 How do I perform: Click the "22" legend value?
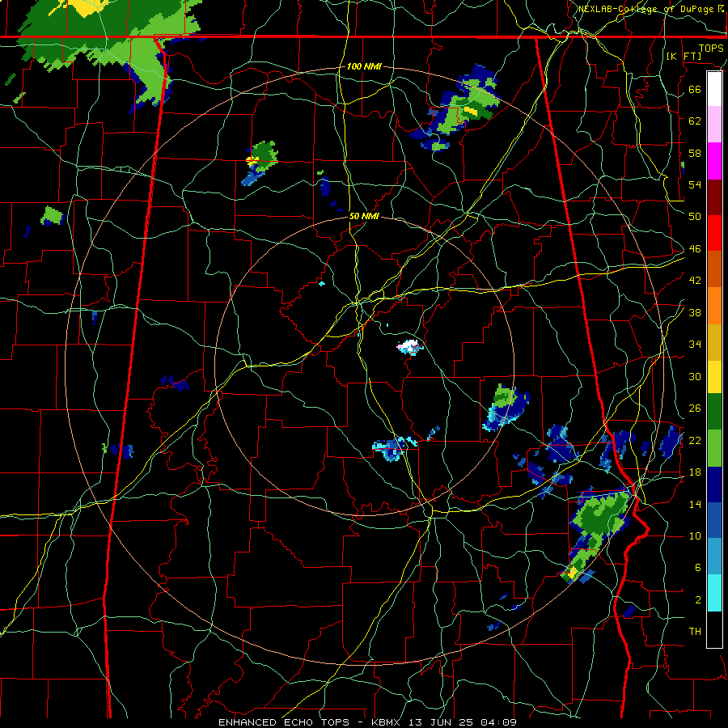(695, 440)
